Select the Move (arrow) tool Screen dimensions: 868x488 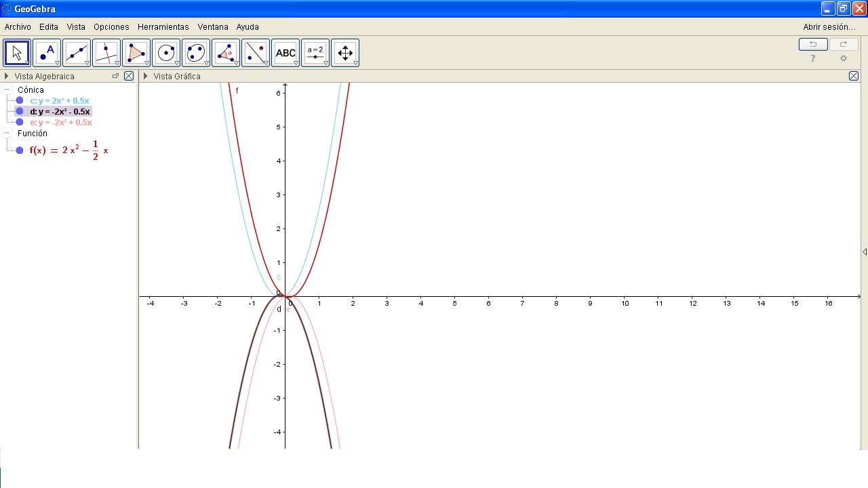click(x=17, y=53)
